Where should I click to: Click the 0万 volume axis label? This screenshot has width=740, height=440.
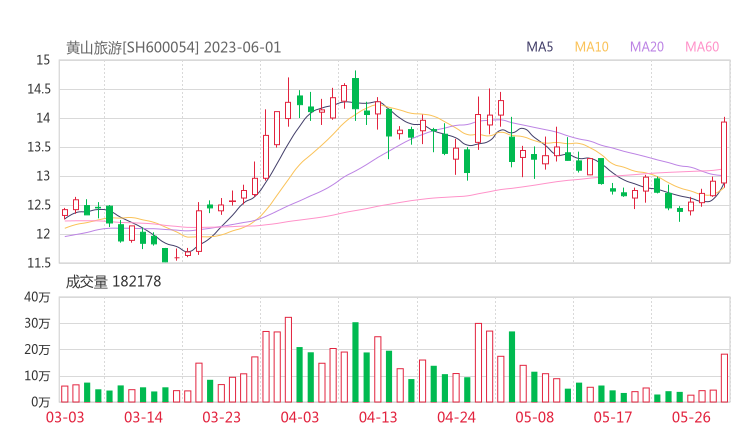tap(41, 402)
